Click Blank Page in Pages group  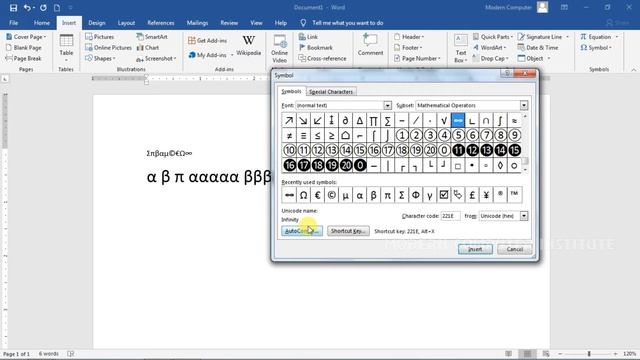tap(24, 48)
